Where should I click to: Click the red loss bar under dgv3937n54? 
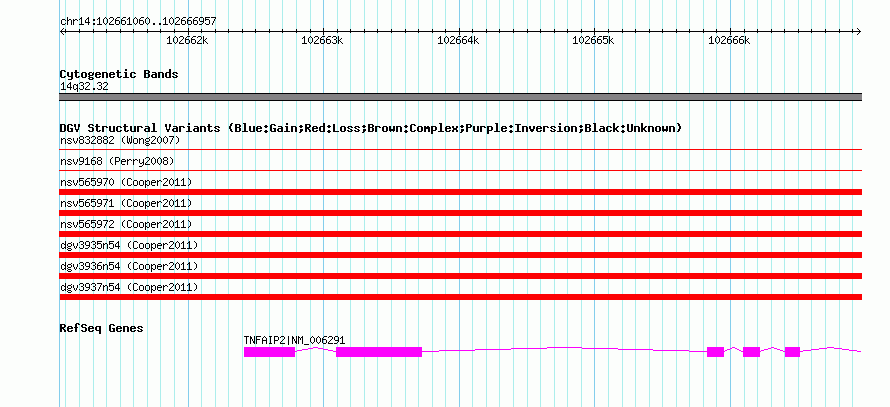point(460,297)
